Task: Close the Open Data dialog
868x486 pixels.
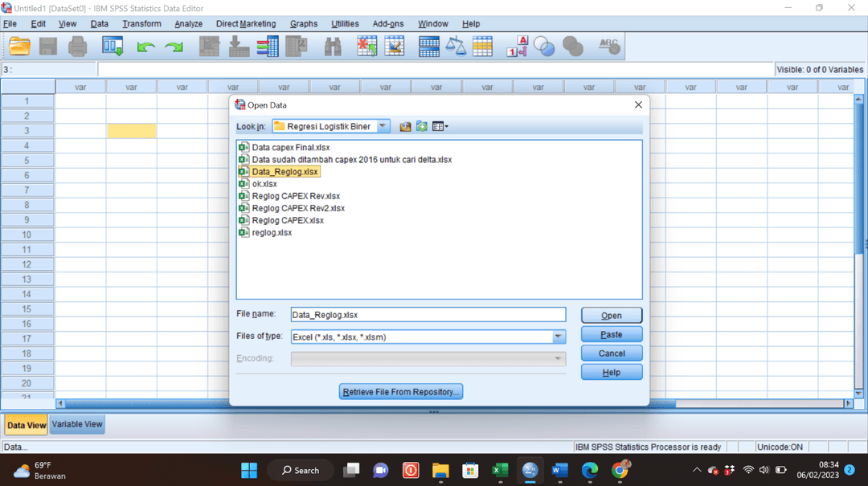Action: (x=638, y=104)
